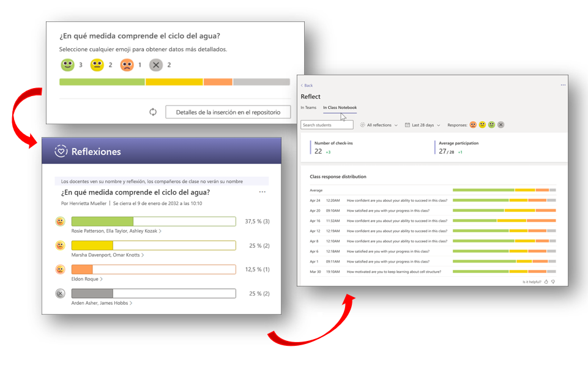The width and height of the screenshot is (588, 366).
Task: Select the In Class Notebook tab
Action: pos(340,108)
